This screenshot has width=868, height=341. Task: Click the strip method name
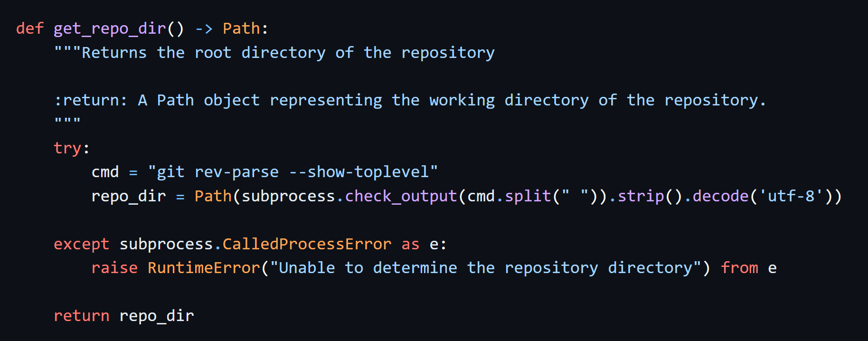point(641,196)
